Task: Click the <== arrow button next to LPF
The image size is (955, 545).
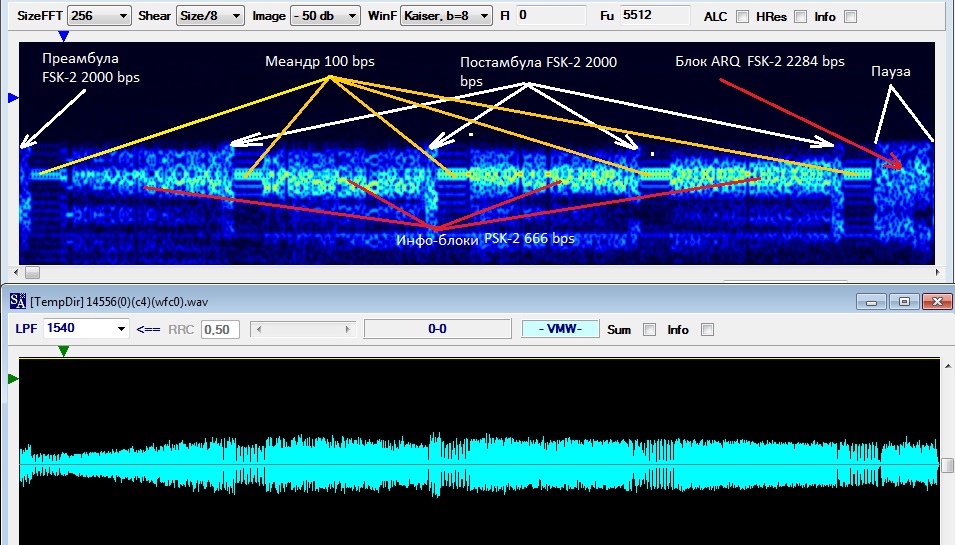Action: tap(148, 329)
